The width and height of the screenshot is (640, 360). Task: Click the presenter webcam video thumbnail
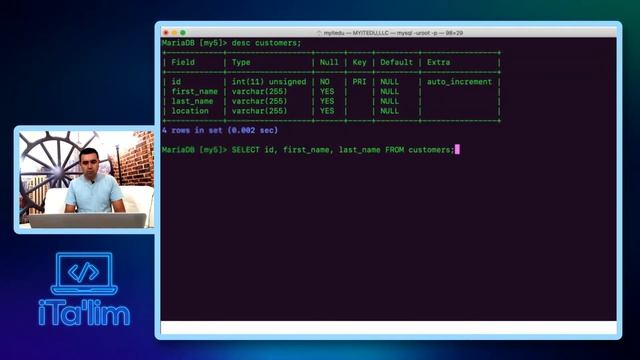86,180
